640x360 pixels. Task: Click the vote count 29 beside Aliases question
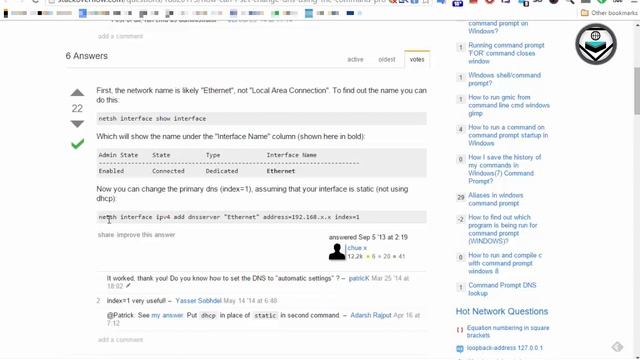460,198
